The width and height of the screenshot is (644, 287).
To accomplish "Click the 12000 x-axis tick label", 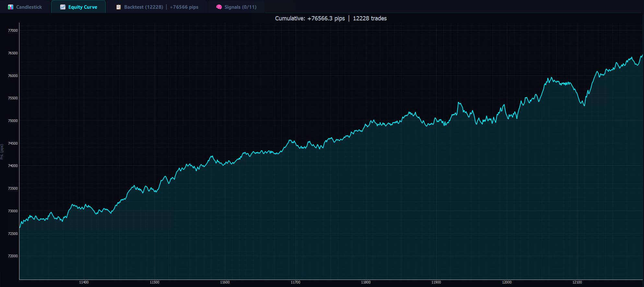I will tap(507, 282).
